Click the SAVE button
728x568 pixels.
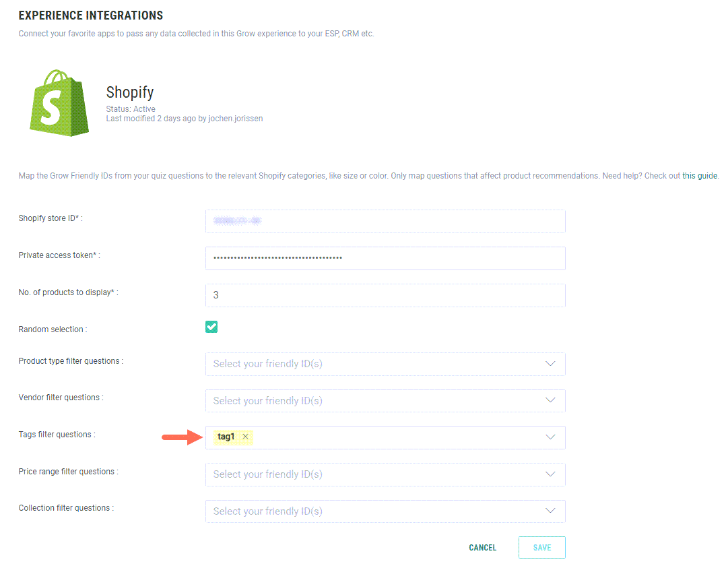541,548
